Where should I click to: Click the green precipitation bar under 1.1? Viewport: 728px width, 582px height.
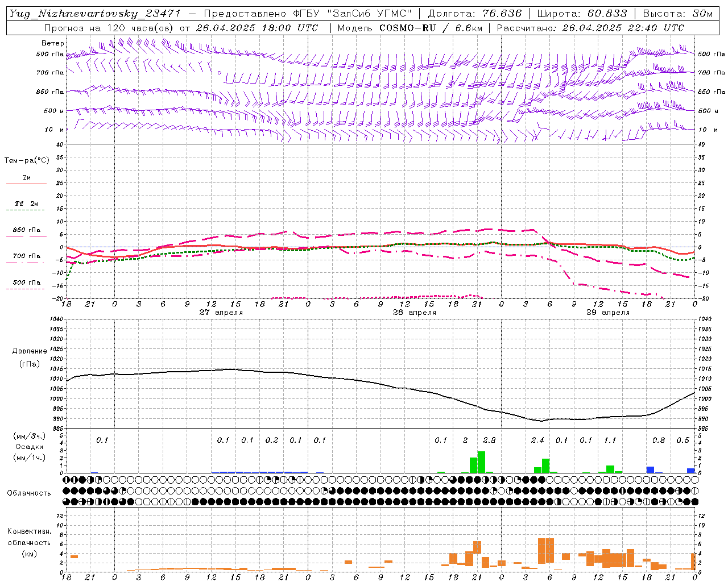[610, 469]
